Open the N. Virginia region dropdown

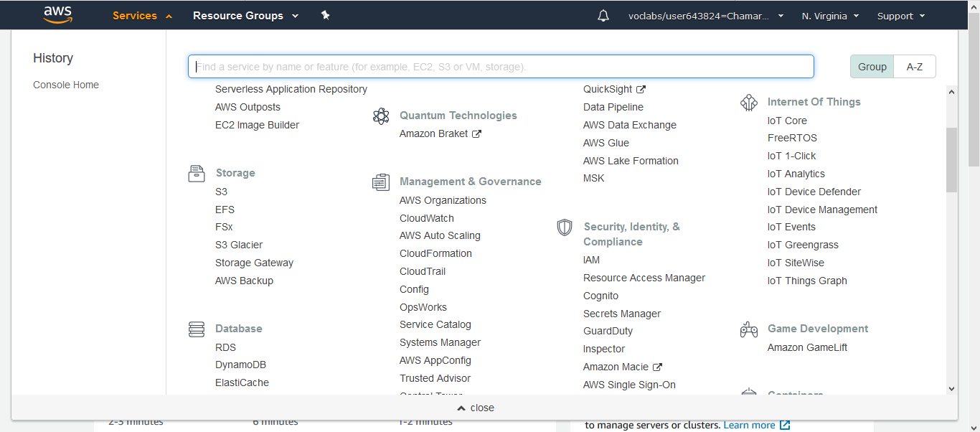[x=830, y=16]
